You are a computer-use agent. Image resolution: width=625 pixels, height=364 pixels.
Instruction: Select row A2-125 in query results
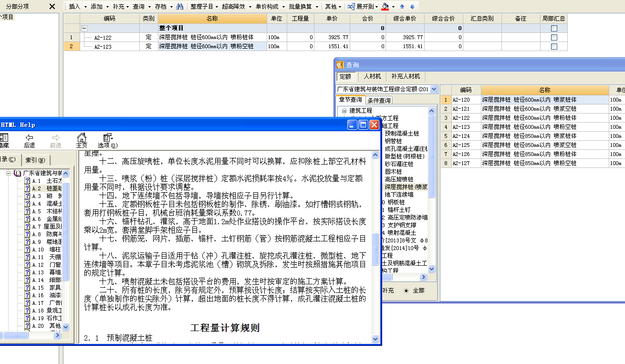click(x=532, y=145)
